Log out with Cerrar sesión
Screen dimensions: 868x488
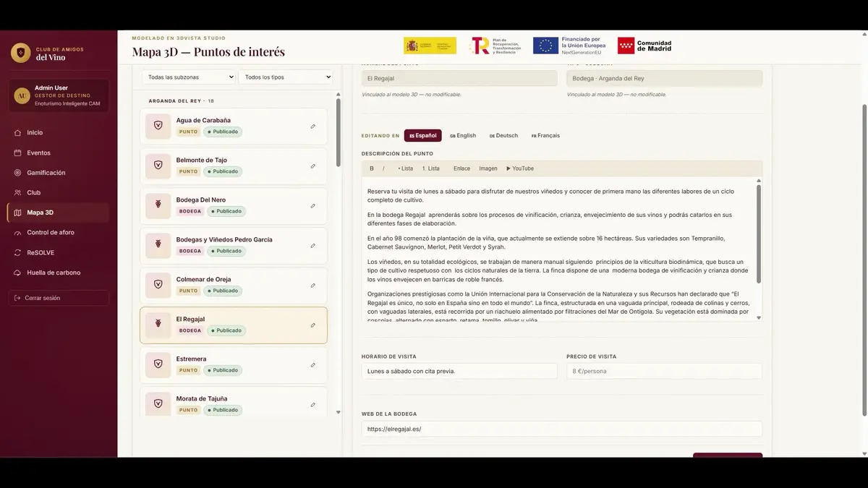coord(59,298)
